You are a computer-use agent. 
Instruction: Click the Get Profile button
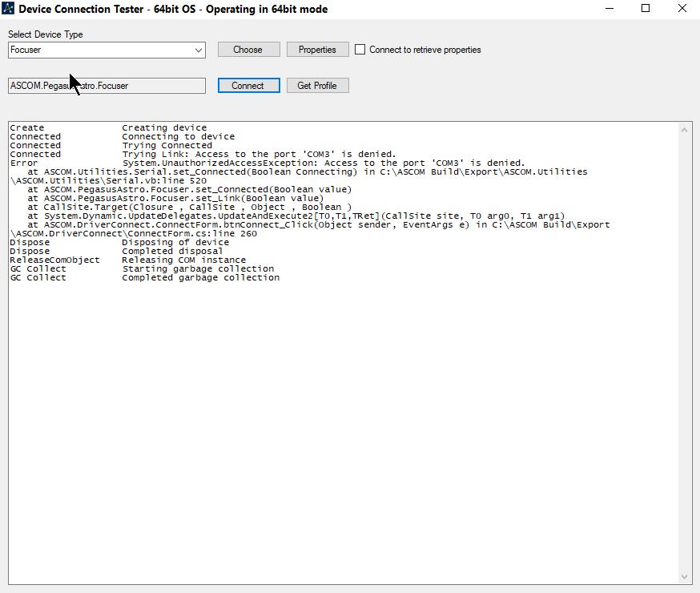click(x=317, y=86)
